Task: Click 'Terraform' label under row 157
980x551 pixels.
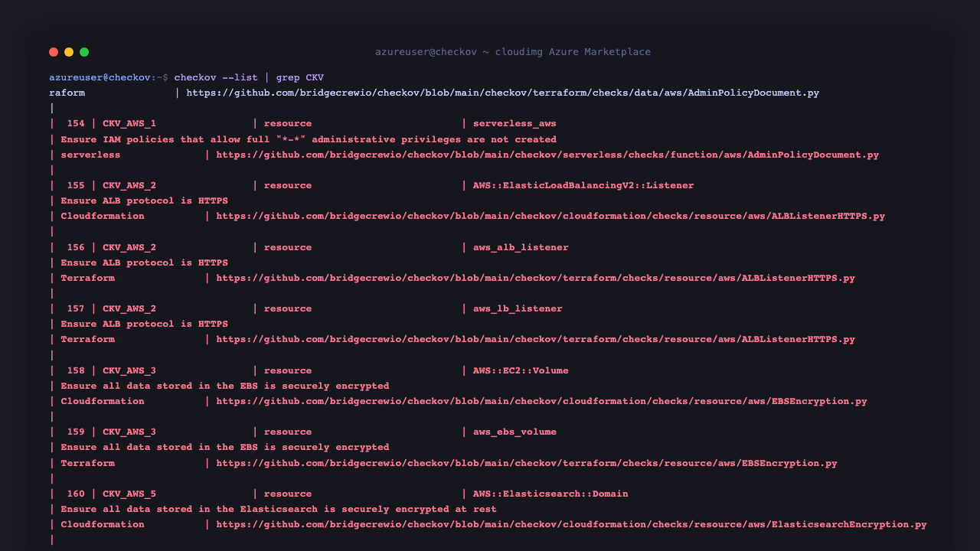Action: (x=87, y=339)
